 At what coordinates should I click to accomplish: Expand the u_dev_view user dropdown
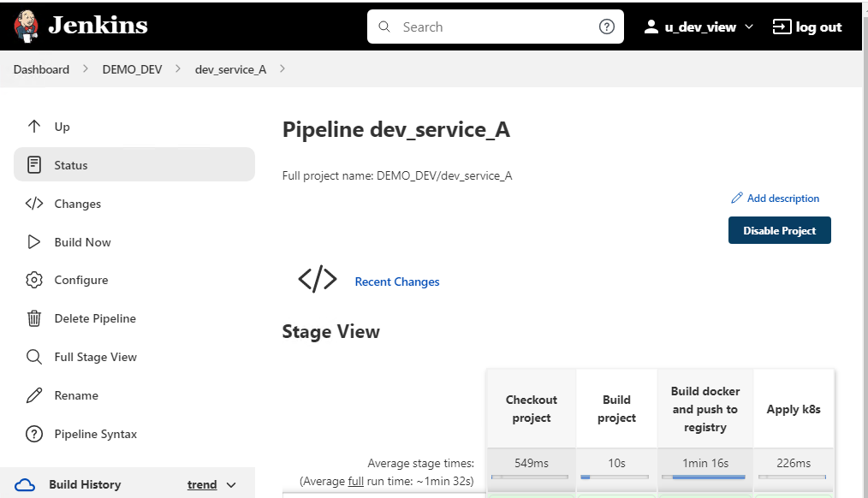(x=749, y=27)
